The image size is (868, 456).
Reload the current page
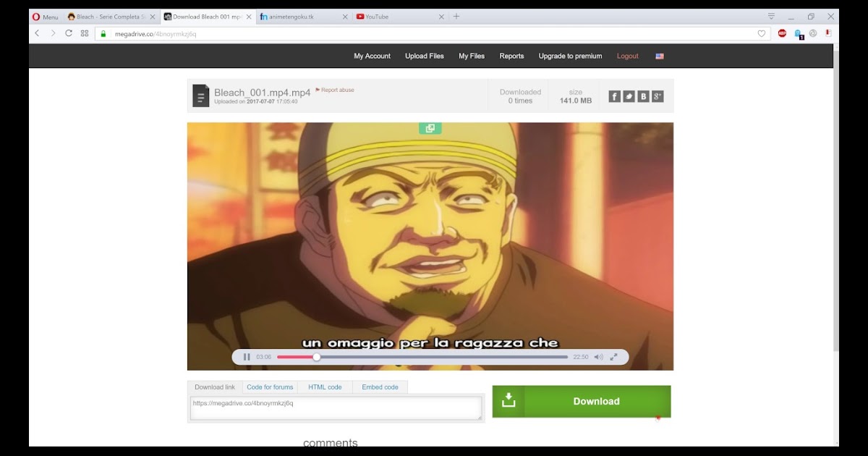pyautogui.click(x=69, y=33)
